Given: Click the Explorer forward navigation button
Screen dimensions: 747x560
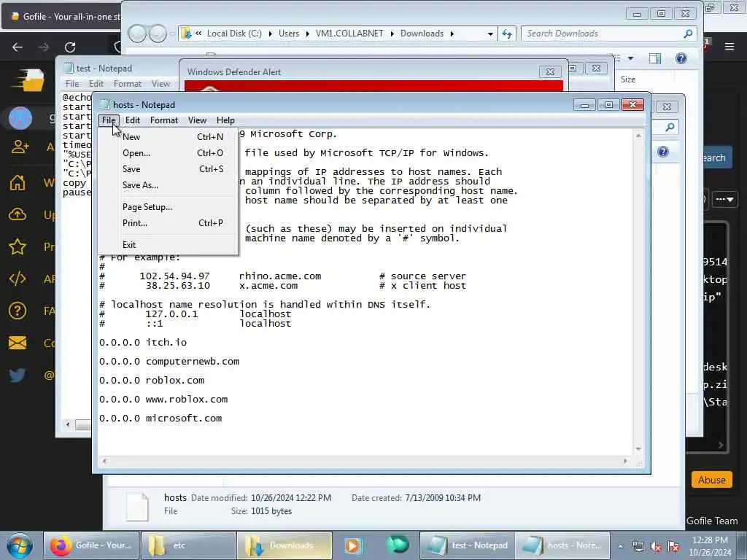Looking at the screenshot, I should click(x=158, y=34).
